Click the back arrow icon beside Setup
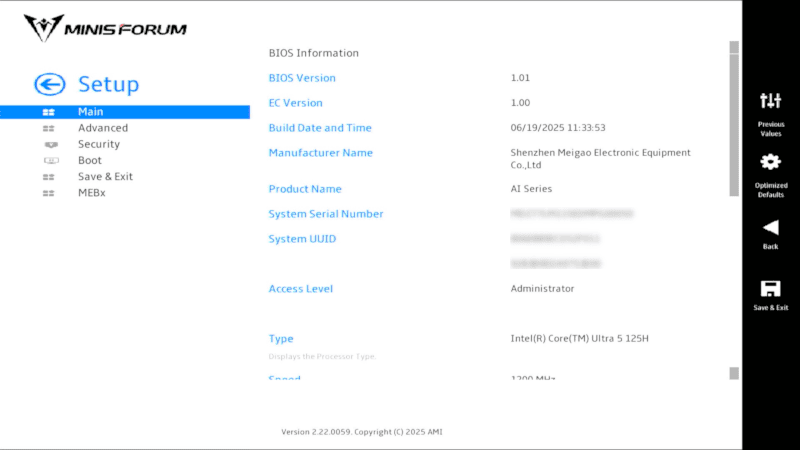Viewport: 800px width, 450px height. click(49, 84)
